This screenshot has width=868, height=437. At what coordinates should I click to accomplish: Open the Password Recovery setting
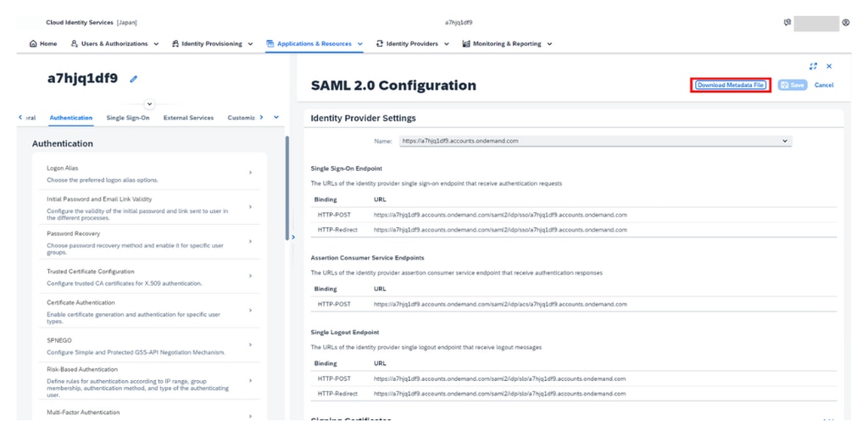148,242
